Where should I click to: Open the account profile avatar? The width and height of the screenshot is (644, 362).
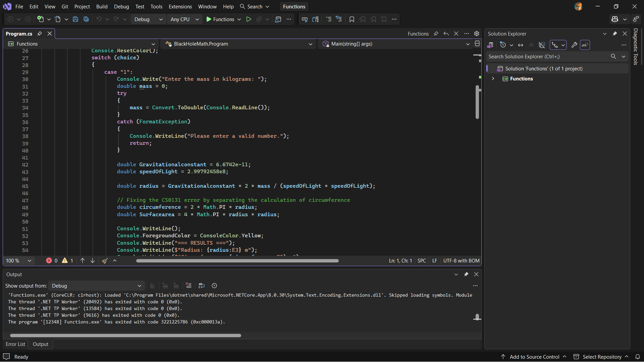pos(578,6)
